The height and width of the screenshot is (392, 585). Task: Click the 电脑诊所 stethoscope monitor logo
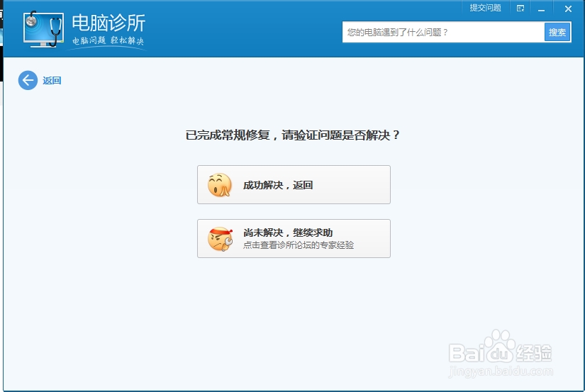point(43,29)
